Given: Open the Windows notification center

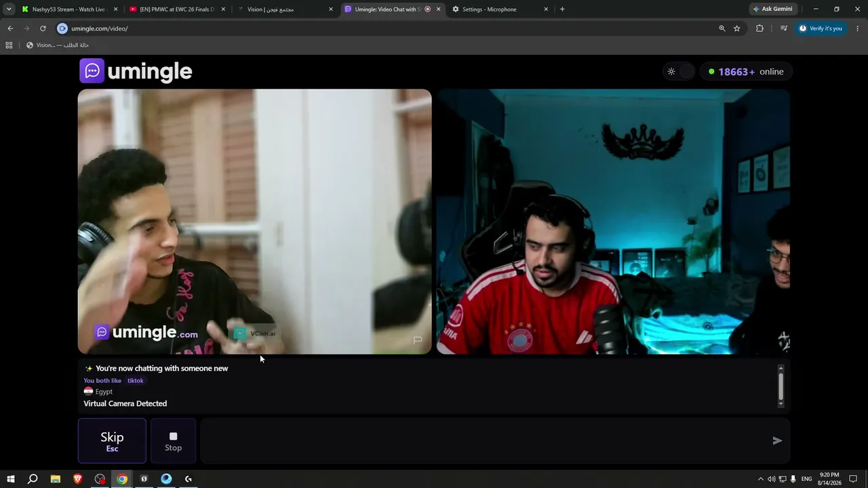Looking at the screenshot, I should (854, 479).
